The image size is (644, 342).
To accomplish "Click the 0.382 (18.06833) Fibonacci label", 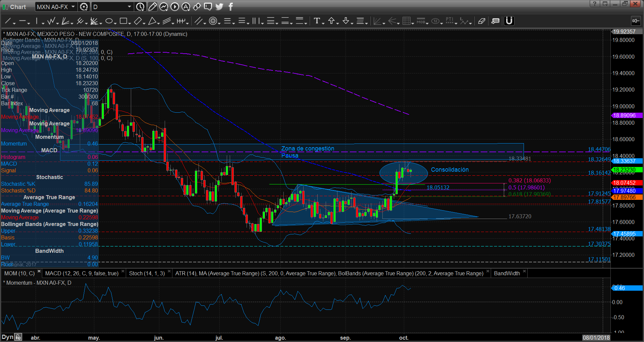I will (x=530, y=180).
